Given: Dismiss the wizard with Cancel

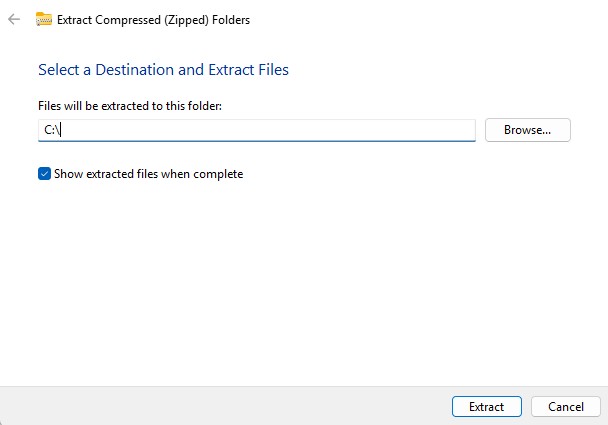Looking at the screenshot, I should coord(566,406).
